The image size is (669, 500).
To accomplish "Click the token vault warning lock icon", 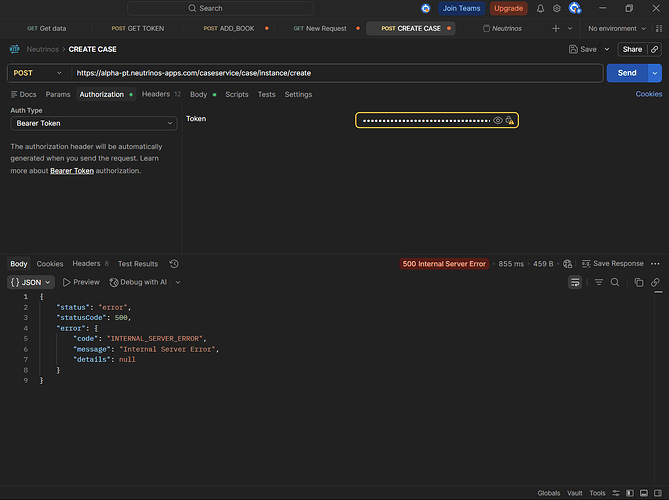I will 509,120.
